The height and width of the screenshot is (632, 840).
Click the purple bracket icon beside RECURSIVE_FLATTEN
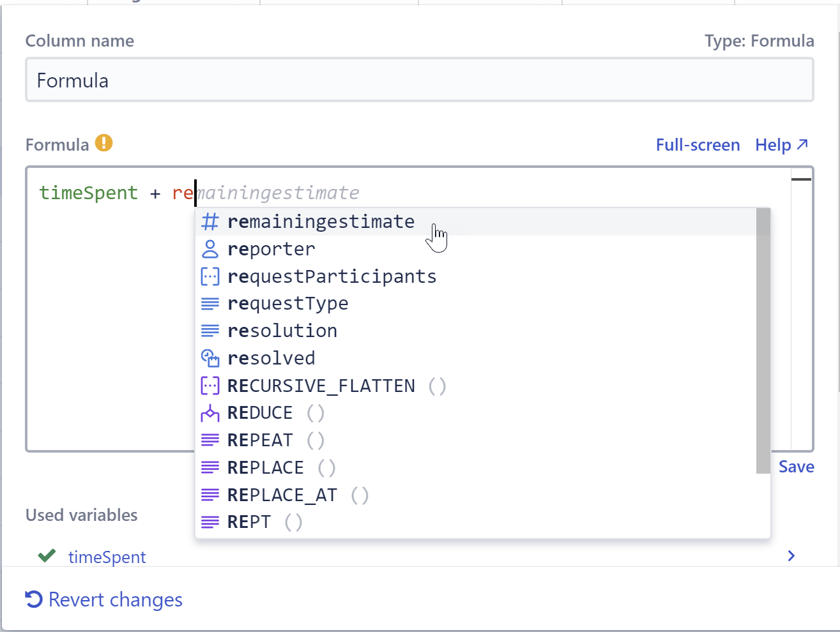pos(210,386)
